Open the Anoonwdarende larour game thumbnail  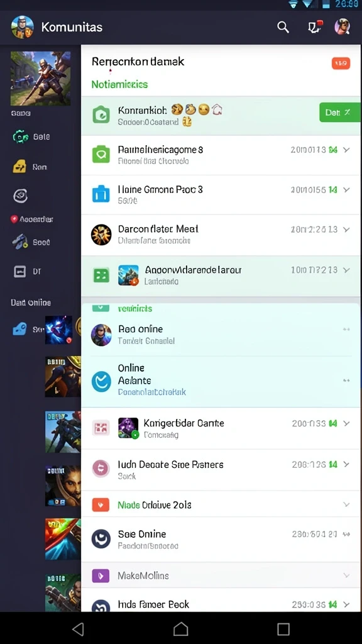click(128, 275)
